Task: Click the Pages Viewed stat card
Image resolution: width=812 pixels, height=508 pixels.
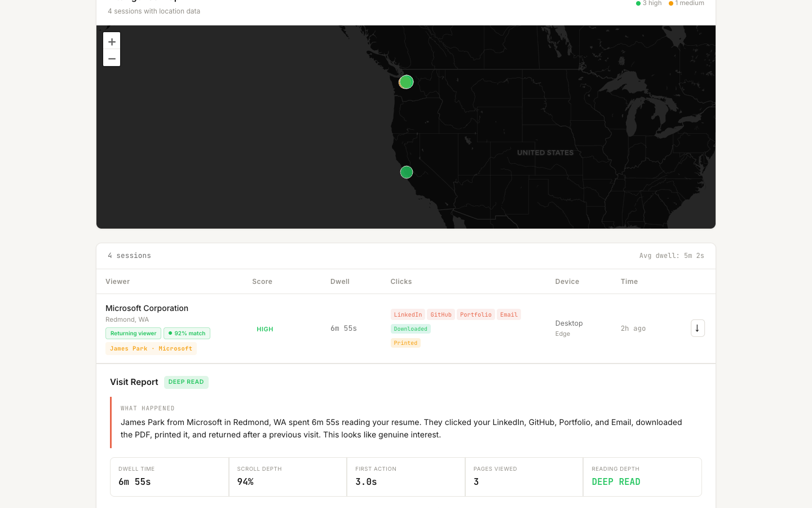Action: click(524, 477)
